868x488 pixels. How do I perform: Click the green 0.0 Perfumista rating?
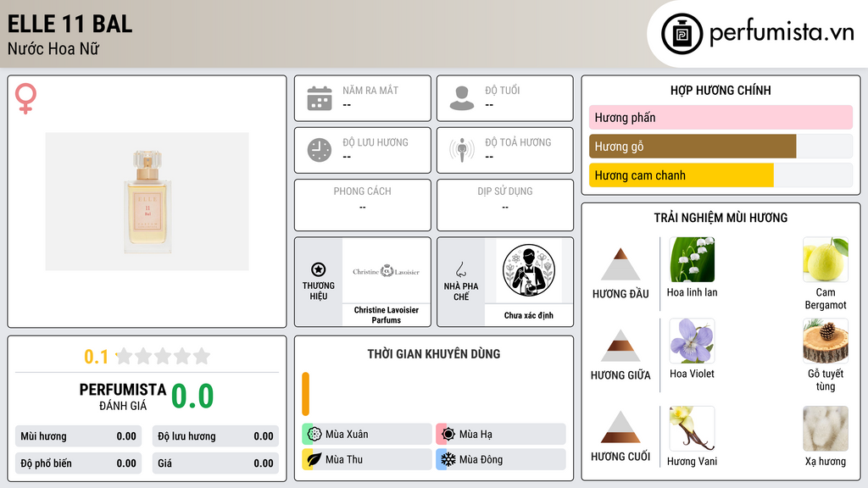coord(192,396)
